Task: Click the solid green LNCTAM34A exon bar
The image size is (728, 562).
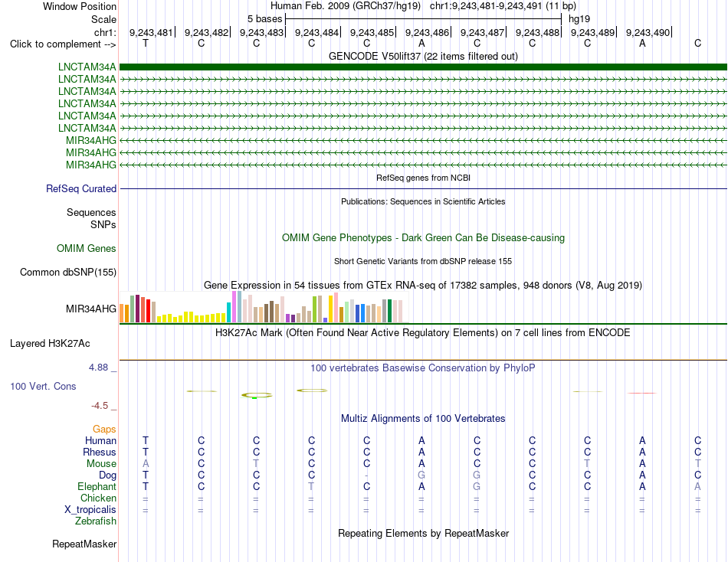Action: point(423,67)
